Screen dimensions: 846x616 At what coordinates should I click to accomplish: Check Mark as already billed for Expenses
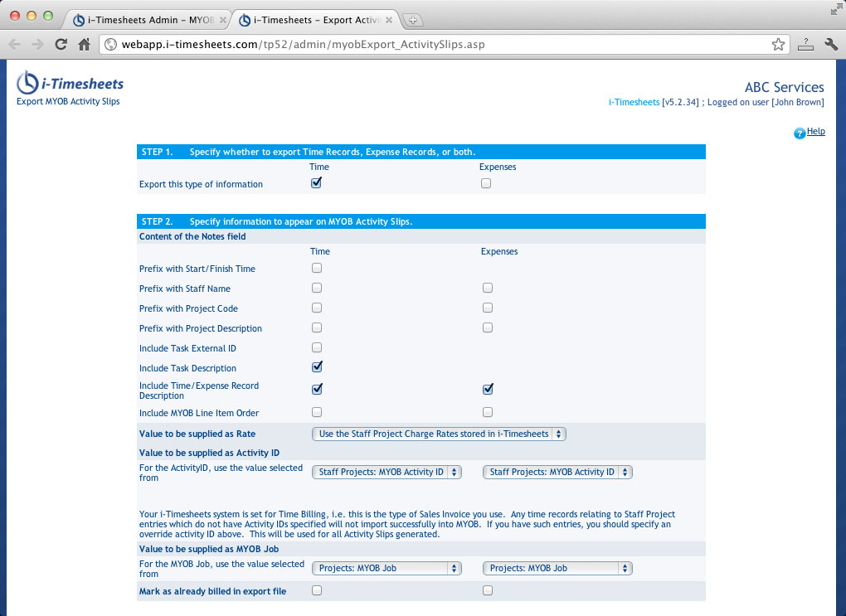[x=488, y=590]
